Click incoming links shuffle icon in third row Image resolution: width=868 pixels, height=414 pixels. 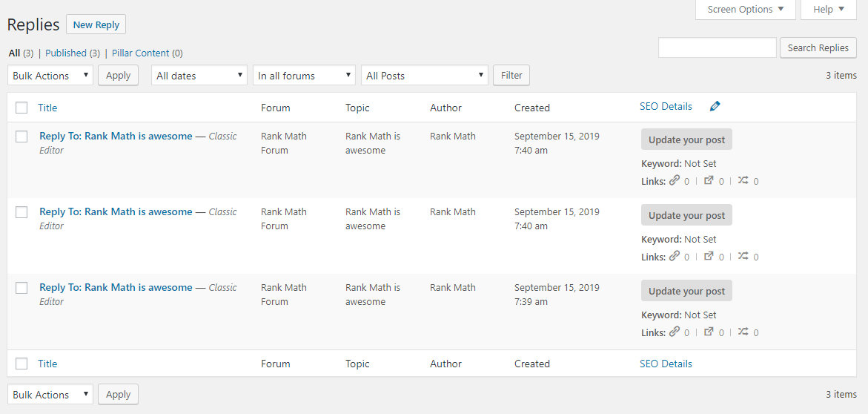tap(743, 332)
